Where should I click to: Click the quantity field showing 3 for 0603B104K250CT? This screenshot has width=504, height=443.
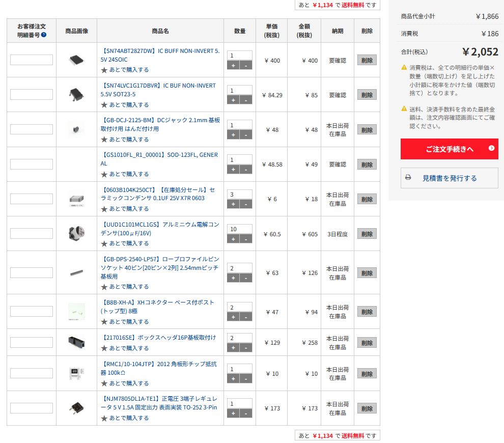pyautogui.click(x=239, y=194)
